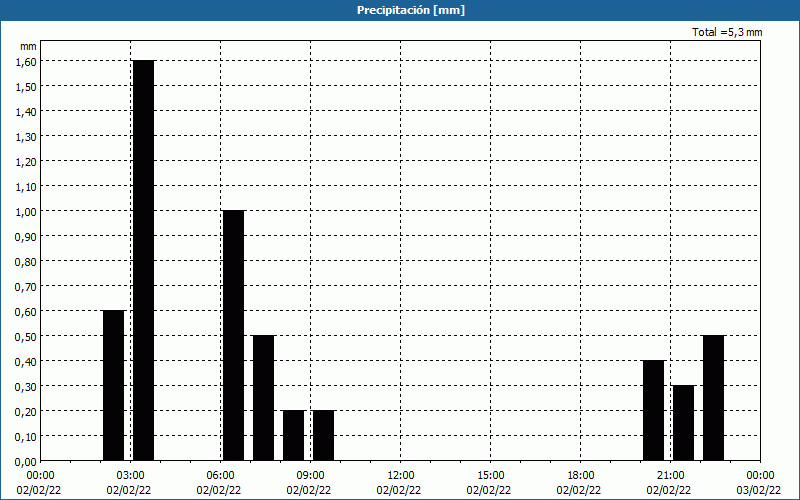Select the last 0,50 mm bar near 22:00

713,398
